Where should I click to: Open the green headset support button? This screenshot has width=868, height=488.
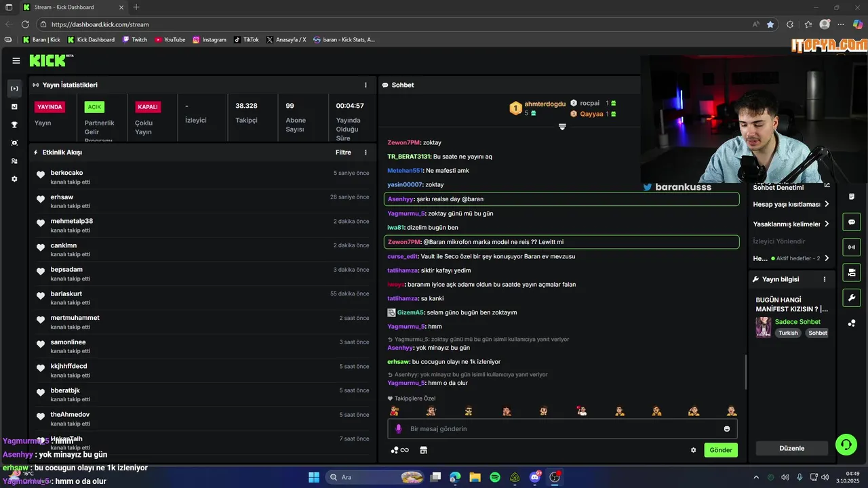click(846, 445)
